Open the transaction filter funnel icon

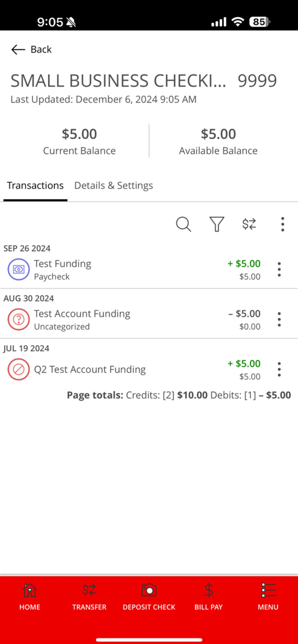217,224
